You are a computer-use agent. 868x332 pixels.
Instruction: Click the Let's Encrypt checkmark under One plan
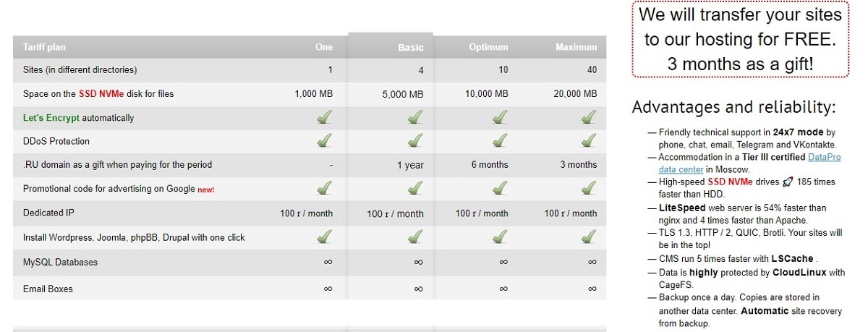pyautogui.click(x=325, y=117)
